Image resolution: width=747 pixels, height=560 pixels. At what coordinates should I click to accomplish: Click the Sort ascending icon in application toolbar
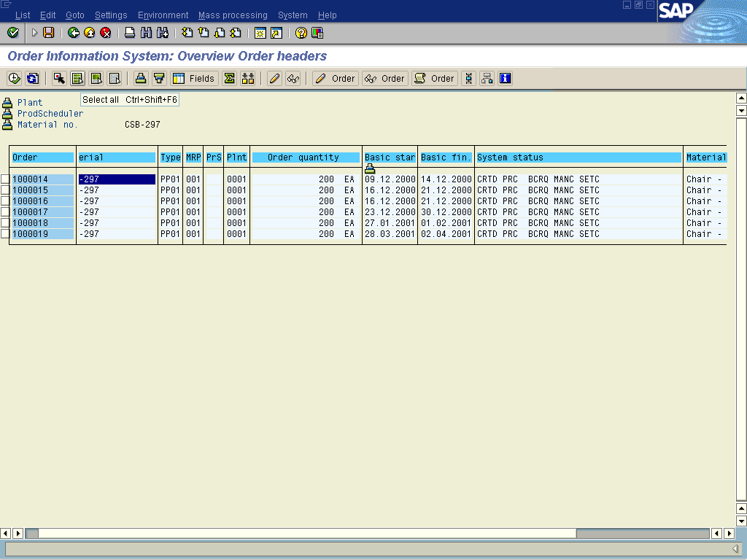click(x=141, y=79)
